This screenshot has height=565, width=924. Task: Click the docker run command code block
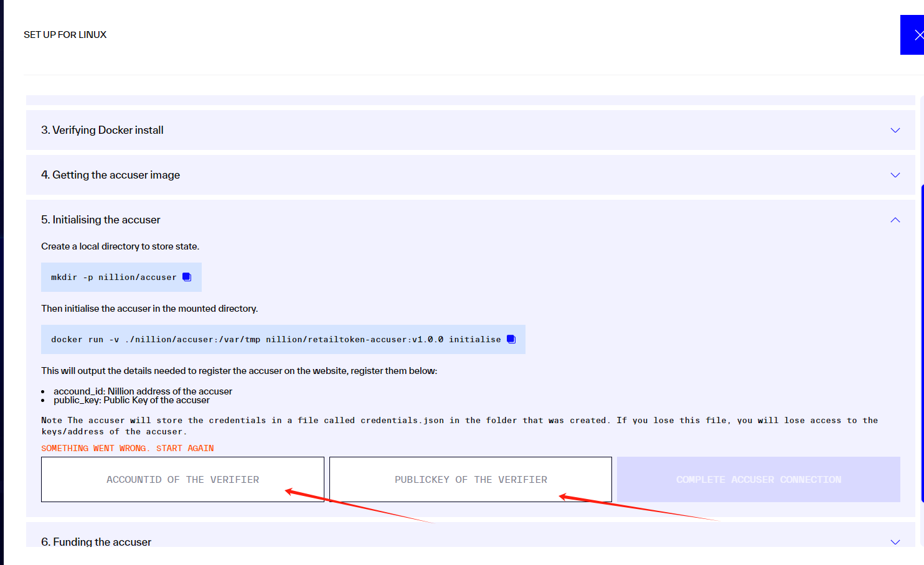click(275, 339)
